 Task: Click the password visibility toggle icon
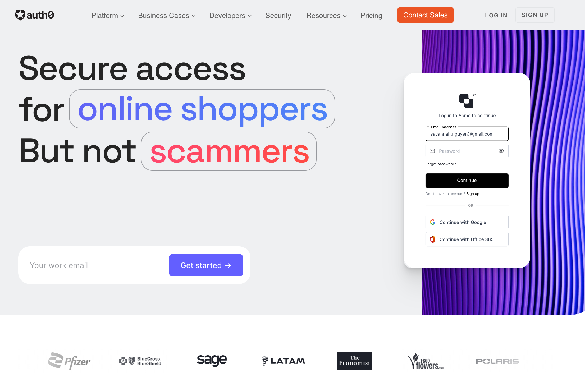click(x=501, y=151)
